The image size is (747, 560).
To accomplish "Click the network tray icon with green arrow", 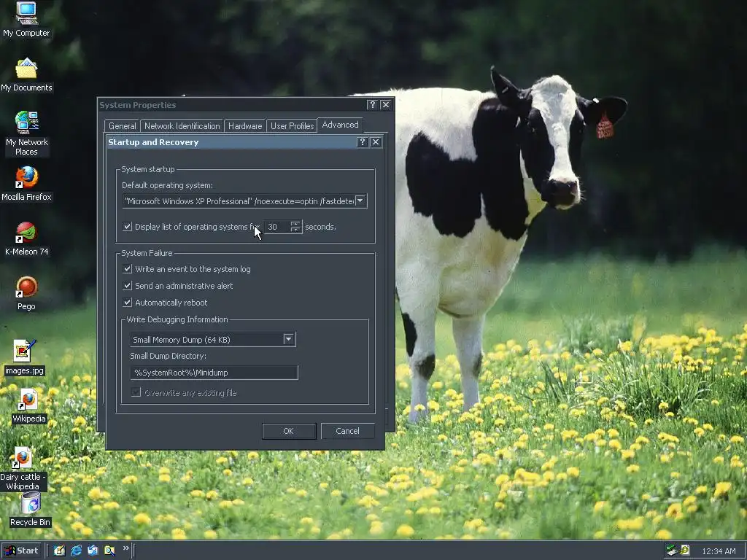I will (672, 551).
